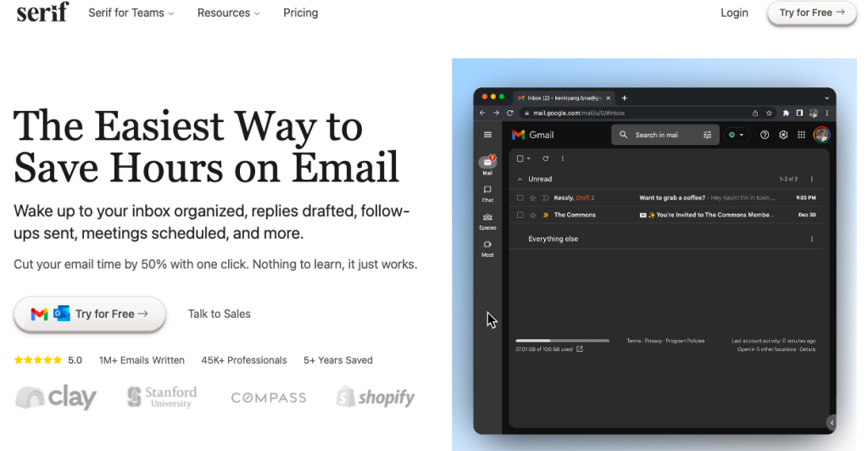The width and height of the screenshot is (868, 451).
Task: Click the Stanford University logo
Action: tap(162, 397)
